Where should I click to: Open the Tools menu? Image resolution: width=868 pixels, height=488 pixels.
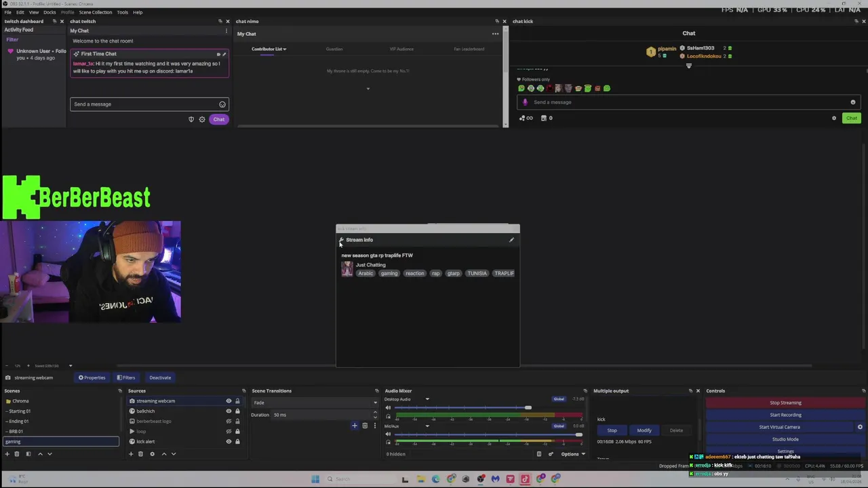point(122,12)
